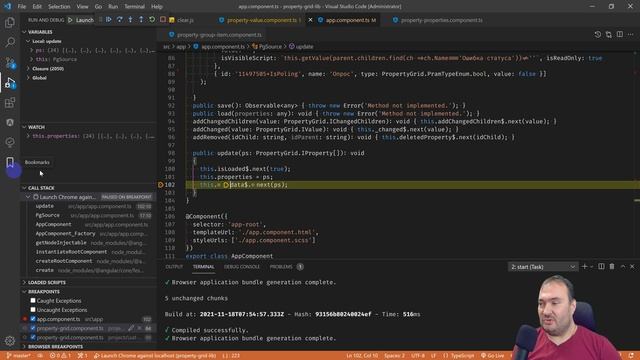This screenshot has height=360, width=640.
Task: Click Go Live in status bar
Action: click(x=492, y=356)
